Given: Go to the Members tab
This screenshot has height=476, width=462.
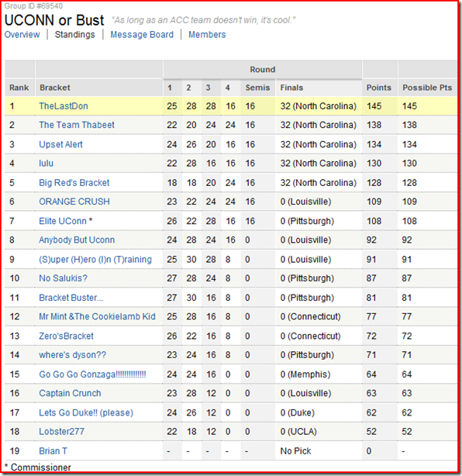Looking at the screenshot, I should [207, 35].
